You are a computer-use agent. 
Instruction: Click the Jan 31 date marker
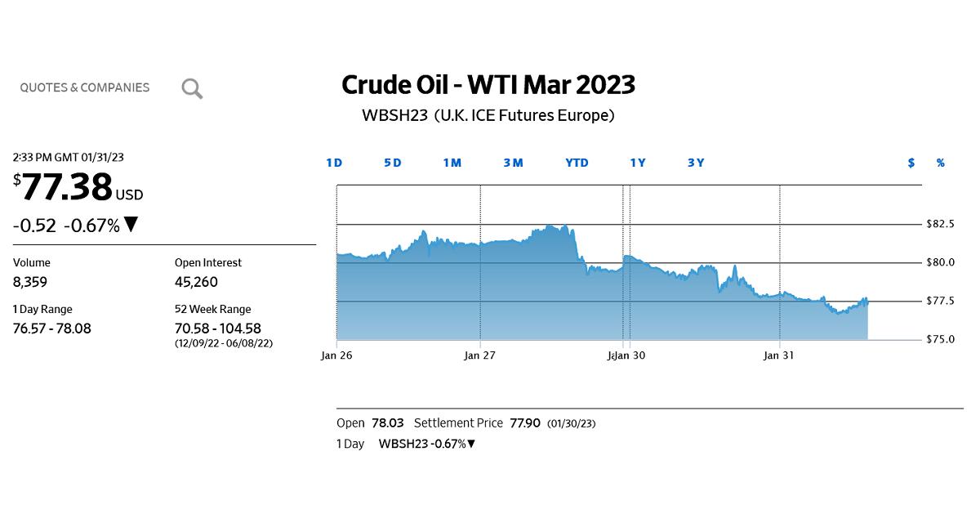778,355
